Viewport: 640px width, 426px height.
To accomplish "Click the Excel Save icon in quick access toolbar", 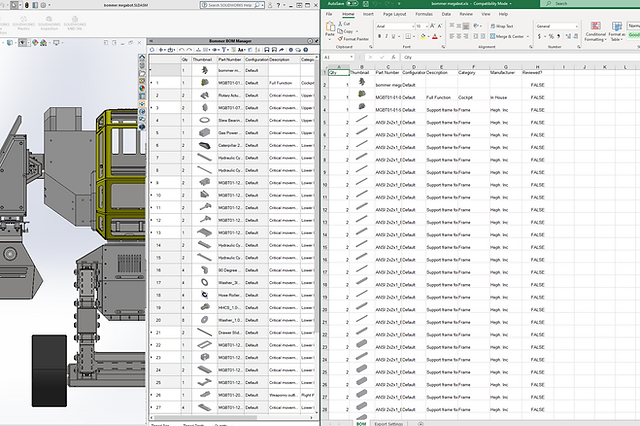I will click(366, 4).
